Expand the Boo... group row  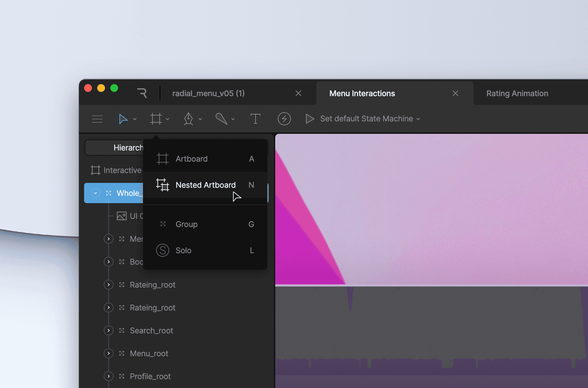coord(109,262)
